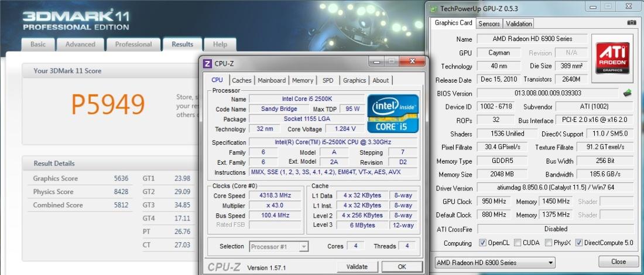The height and width of the screenshot is (275, 644).
Task: Click the Memory Size 2048 MB field
Action: coord(502,174)
